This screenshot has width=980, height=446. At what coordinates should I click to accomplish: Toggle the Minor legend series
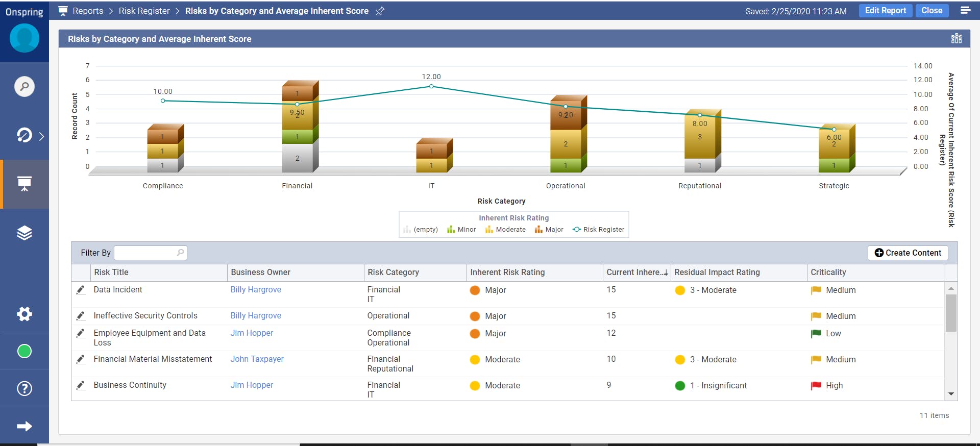point(461,230)
